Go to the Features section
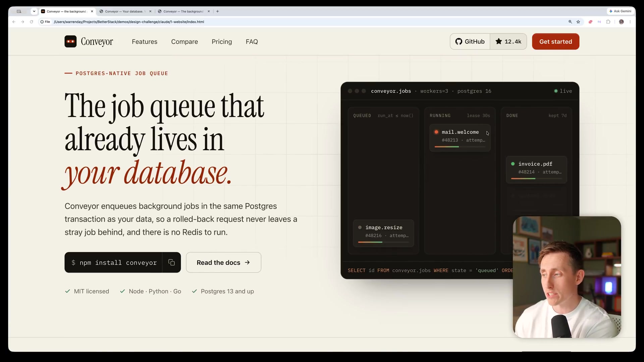The image size is (644, 362). pyautogui.click(x=145, y=42)
